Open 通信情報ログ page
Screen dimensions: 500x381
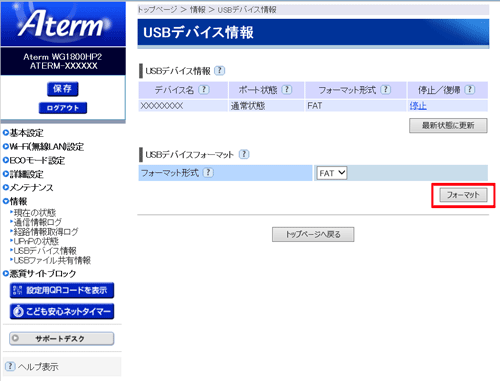(x=38, y=222)
